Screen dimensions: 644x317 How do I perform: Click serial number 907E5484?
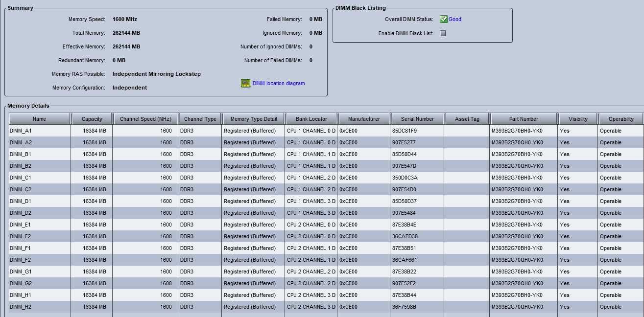click(404, 213)
